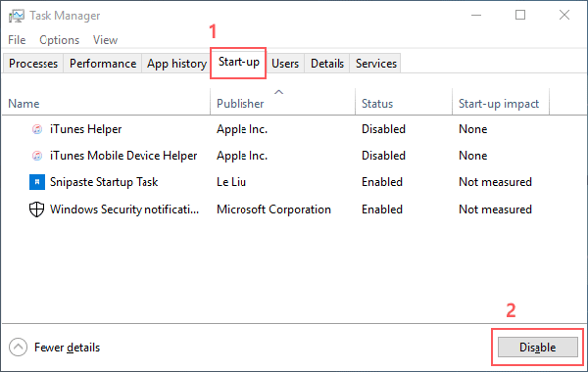
Task: Click the iTunes Mobile Device Helper icon
Action: [37, 156]
